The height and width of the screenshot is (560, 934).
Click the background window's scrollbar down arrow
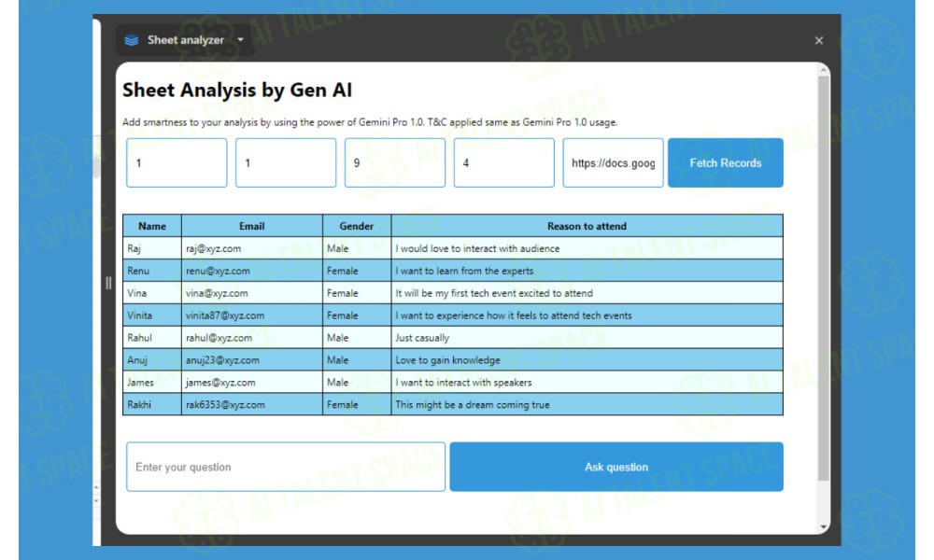point(96,500)
